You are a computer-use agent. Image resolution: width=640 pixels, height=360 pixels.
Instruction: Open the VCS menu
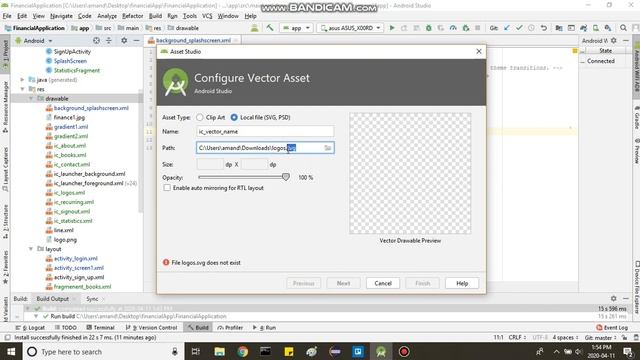207,16
